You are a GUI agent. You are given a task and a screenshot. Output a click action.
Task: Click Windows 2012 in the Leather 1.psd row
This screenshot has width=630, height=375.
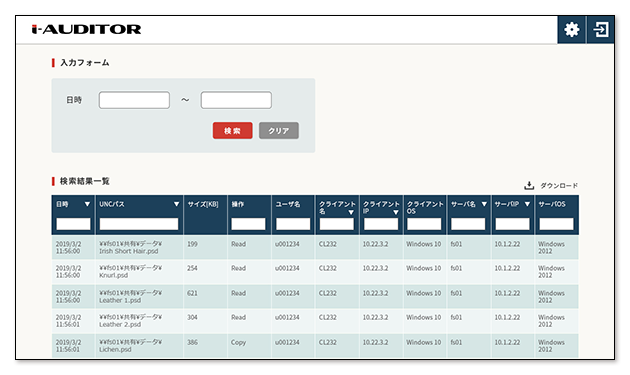coord(551,297)
